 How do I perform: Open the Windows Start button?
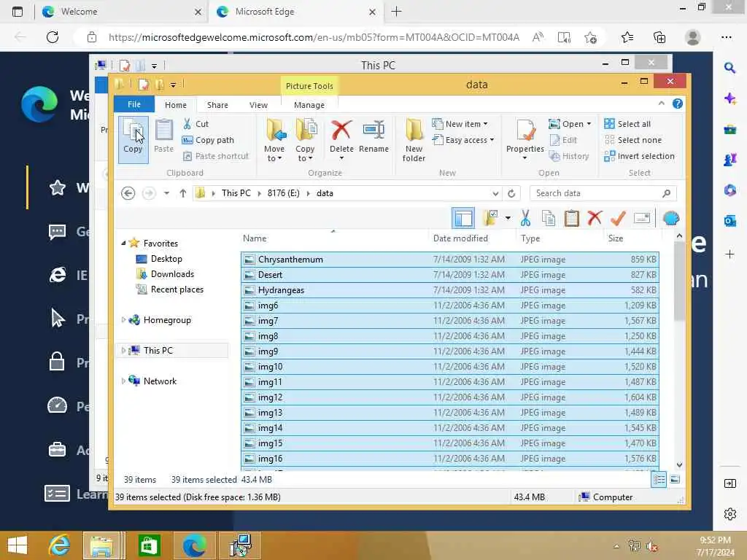(x=18, y=545)
